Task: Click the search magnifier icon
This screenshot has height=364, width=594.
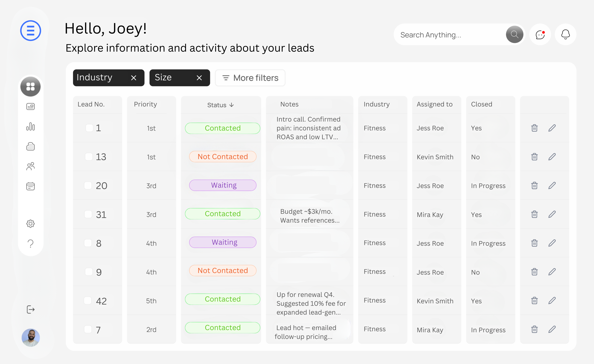Action: [515, 34]
